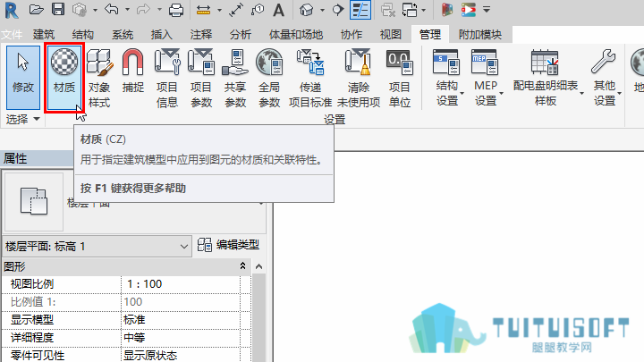The height and width of the screenshot is (362, 644).
Task: Click the view scale value 1 : 100
Action: click(x=181, y=284)
